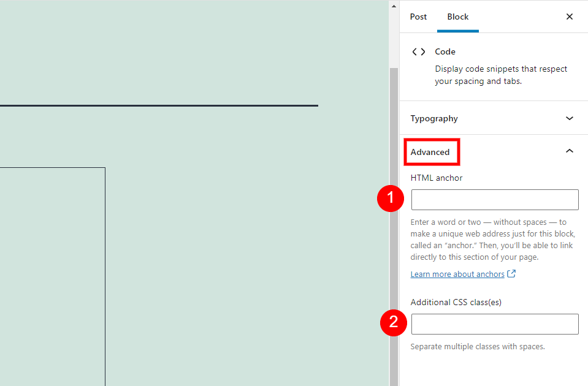
Task: Click the Additional CSS class(es) label
Action: 456,303
